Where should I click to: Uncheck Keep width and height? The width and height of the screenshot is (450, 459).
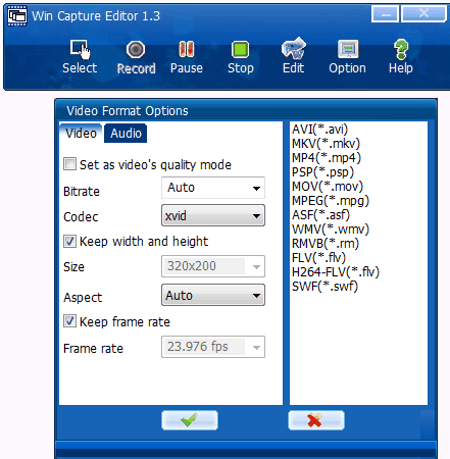pyautogui.click(x=70, y=241)
